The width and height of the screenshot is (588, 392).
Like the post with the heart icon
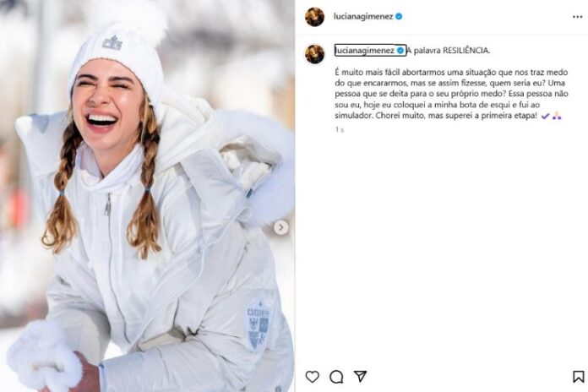tap(313, 377)
